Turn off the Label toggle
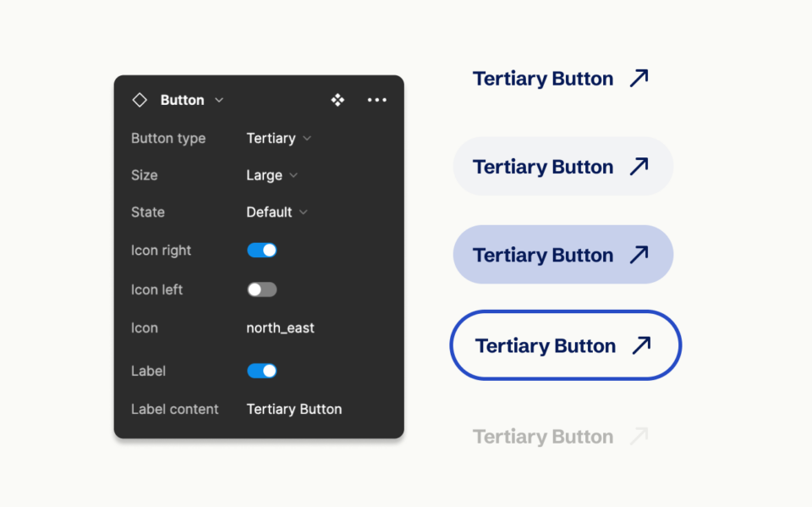The width and height of the screenshot is (812, 507). click(261, 370)
